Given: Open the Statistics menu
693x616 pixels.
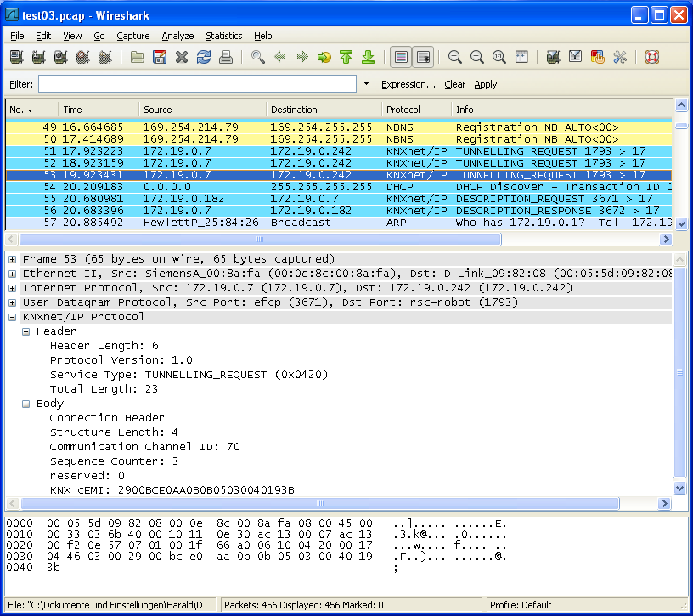Looking at the screenshot, I should 223,36.
